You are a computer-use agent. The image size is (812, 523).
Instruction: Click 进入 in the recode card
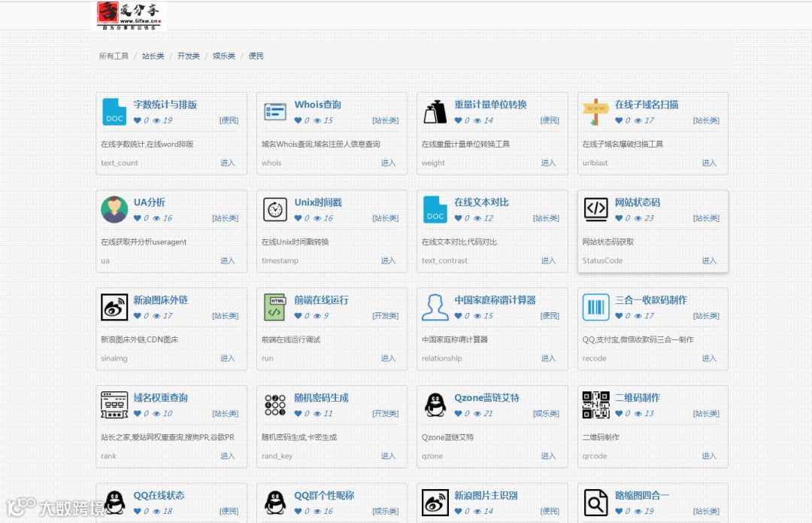point(709,358)
